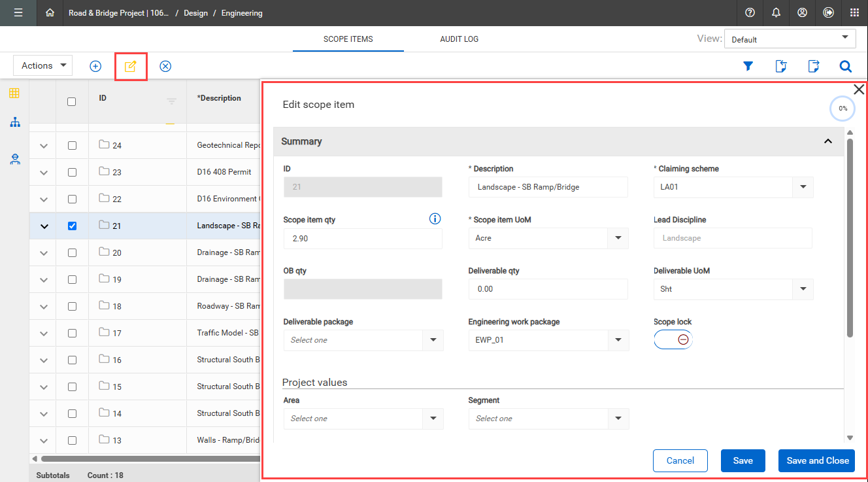
Task: Click the add scope item plus icon
Action: point(95,66)
